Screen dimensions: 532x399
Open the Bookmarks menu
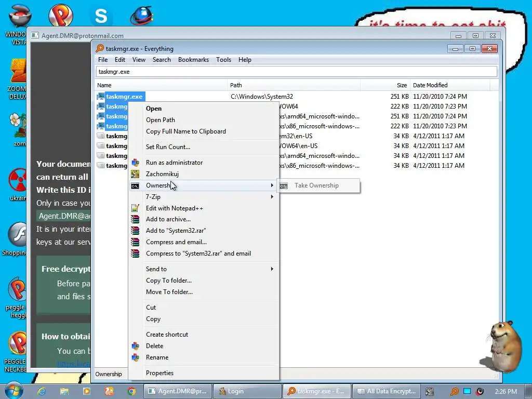(193, 60)
